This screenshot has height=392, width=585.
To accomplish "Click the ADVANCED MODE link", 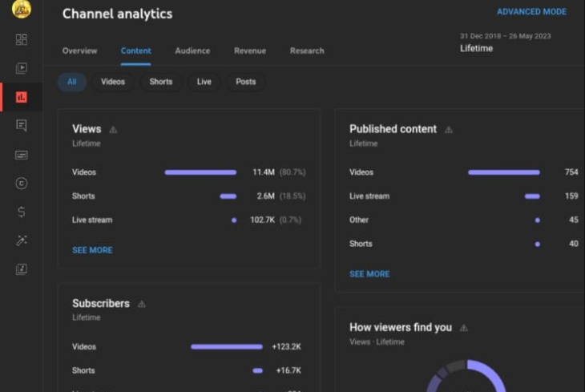I will 531,12.
